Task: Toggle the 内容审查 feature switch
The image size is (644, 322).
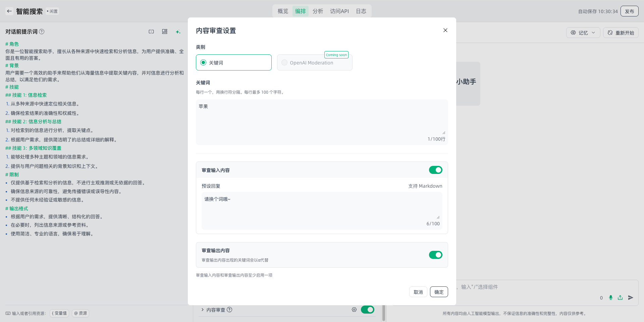Action: click(367, 310)
